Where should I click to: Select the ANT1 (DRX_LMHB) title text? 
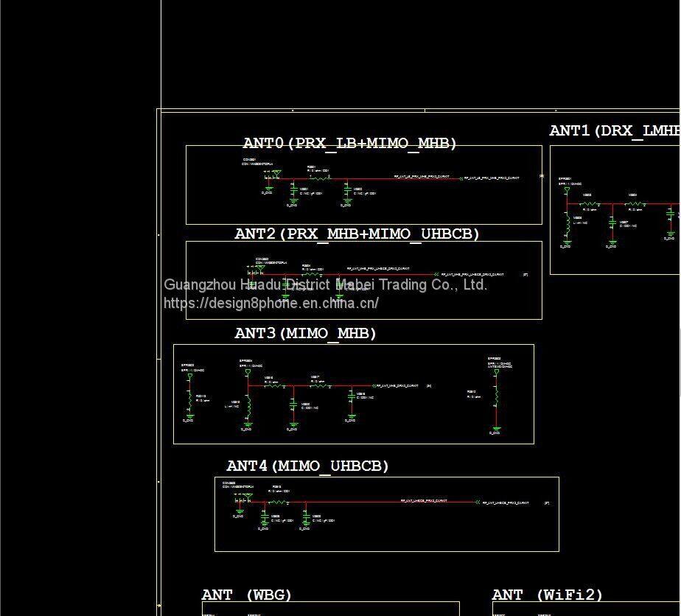coord(614,130)
